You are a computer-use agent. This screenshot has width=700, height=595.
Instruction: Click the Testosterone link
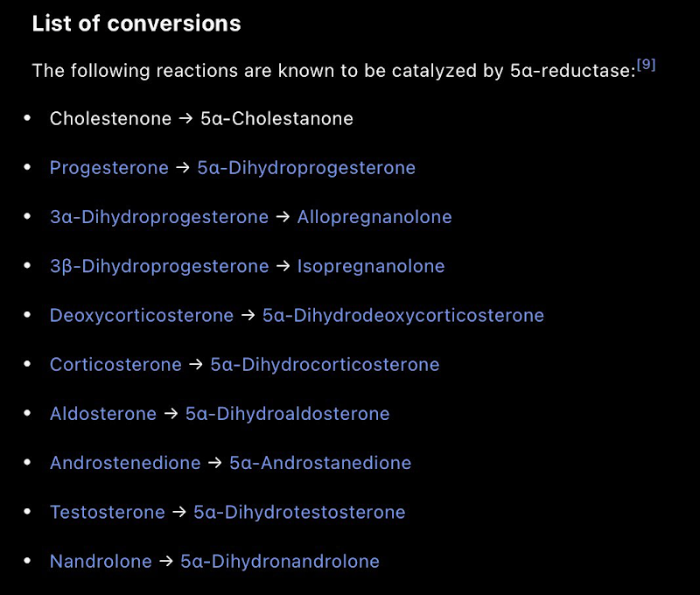coord(107,512)
